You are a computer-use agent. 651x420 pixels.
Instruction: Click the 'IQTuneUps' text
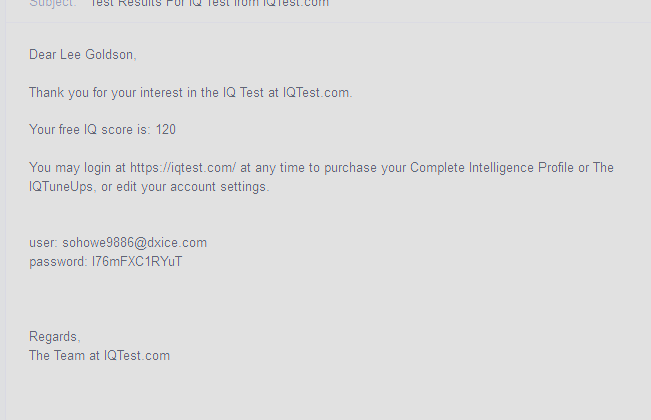62,187
